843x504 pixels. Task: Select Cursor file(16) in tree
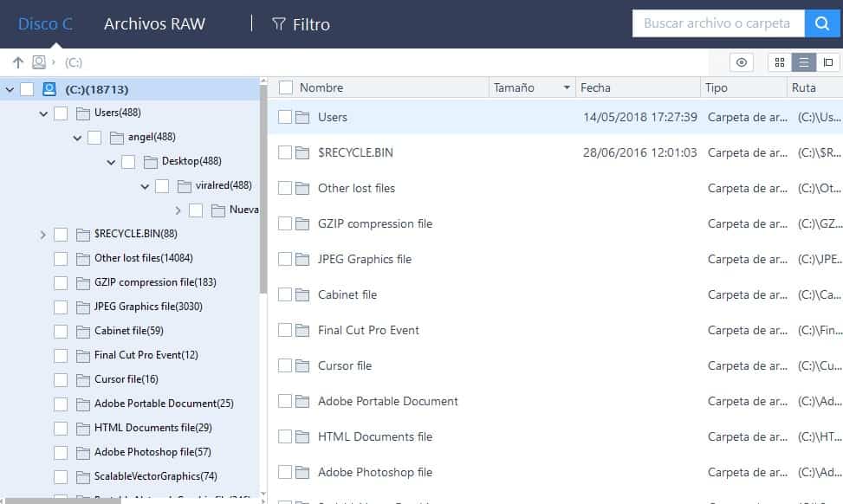(x=126, y=379)
